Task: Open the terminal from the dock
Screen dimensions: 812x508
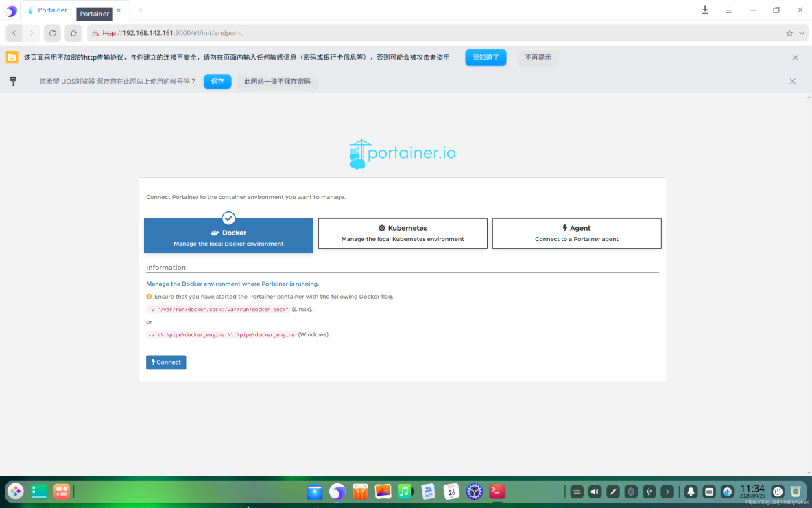Action: (x=497, y=491)
